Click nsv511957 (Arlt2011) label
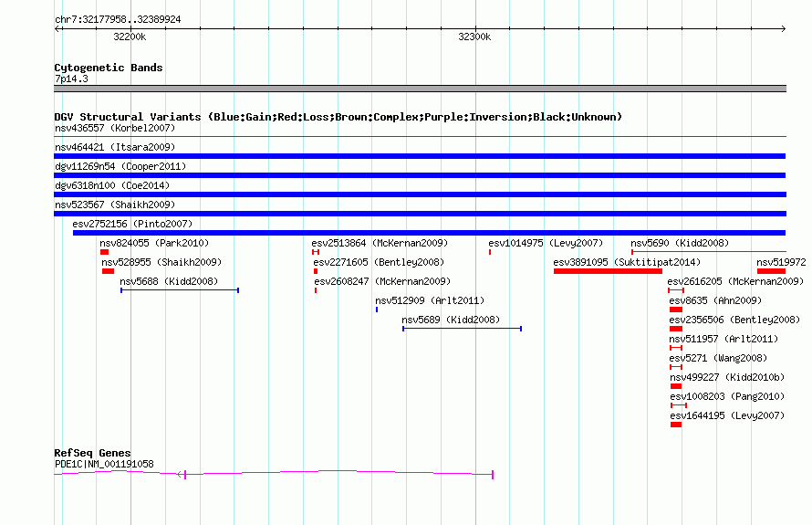 click(x=724, y=339)
